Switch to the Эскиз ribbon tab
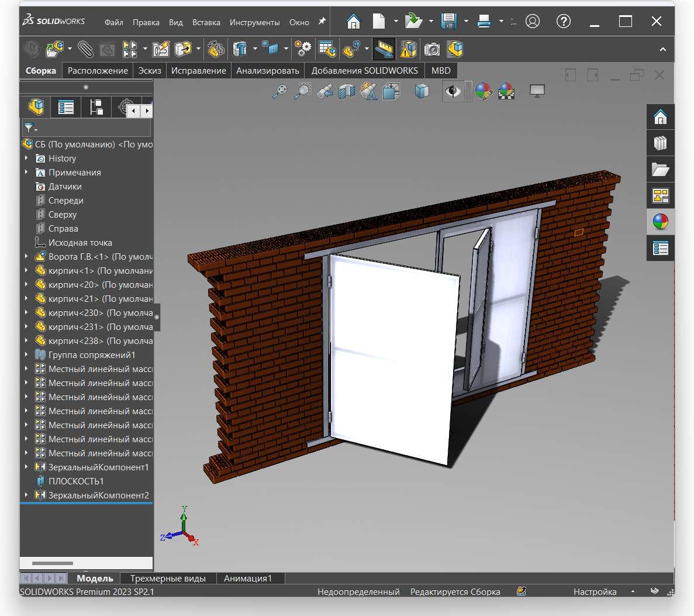Viewport: 694px width, 616px height. [x=150, y=70]
